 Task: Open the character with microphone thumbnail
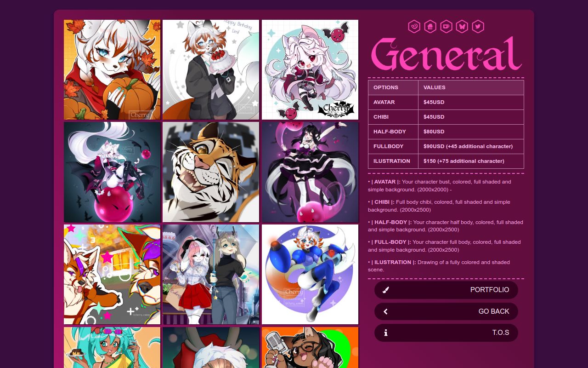tap(310, 347)
